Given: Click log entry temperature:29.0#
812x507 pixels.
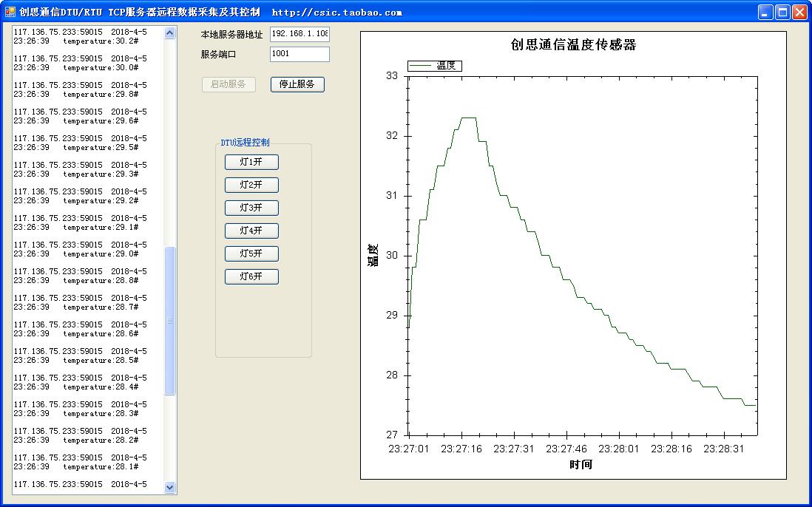Looking at the screenshot, I should click(x=101, y=254).
